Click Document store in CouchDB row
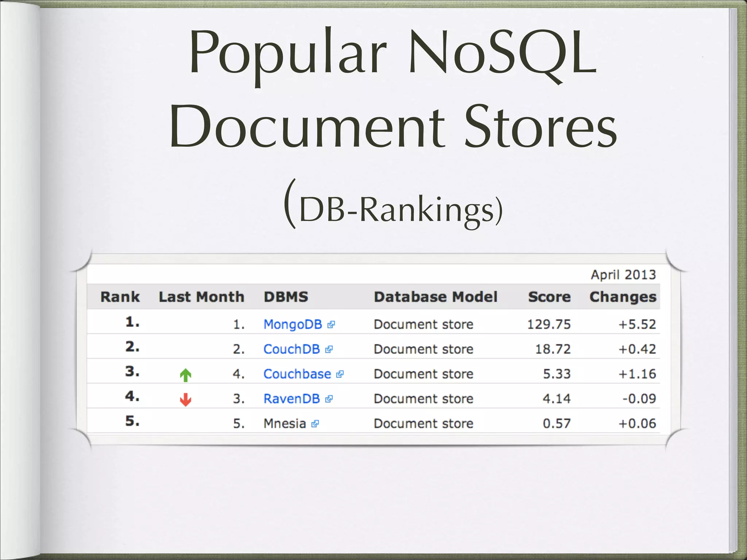 click(x=423, y=349)
